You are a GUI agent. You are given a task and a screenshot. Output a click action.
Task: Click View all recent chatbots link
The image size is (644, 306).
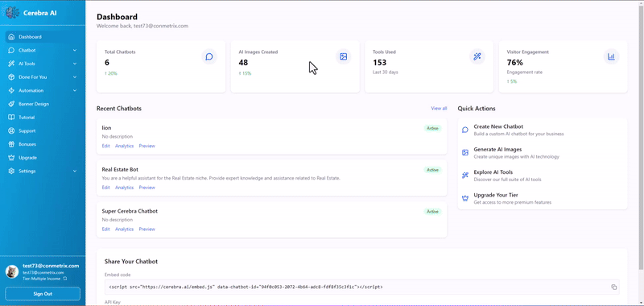point(439,109)
